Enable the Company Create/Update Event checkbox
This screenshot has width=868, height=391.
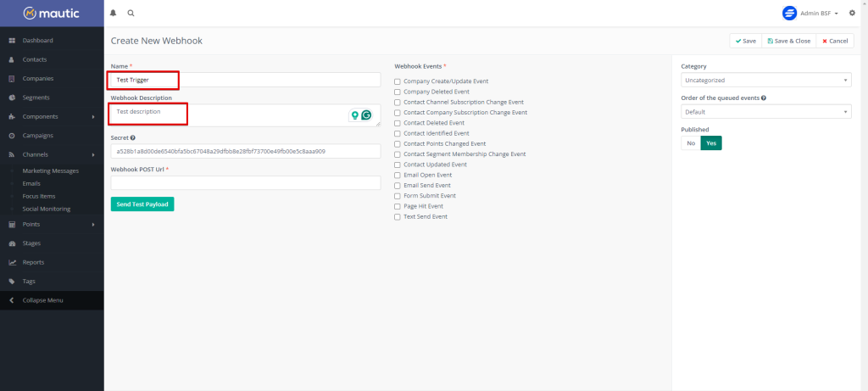tap(398, 81)
